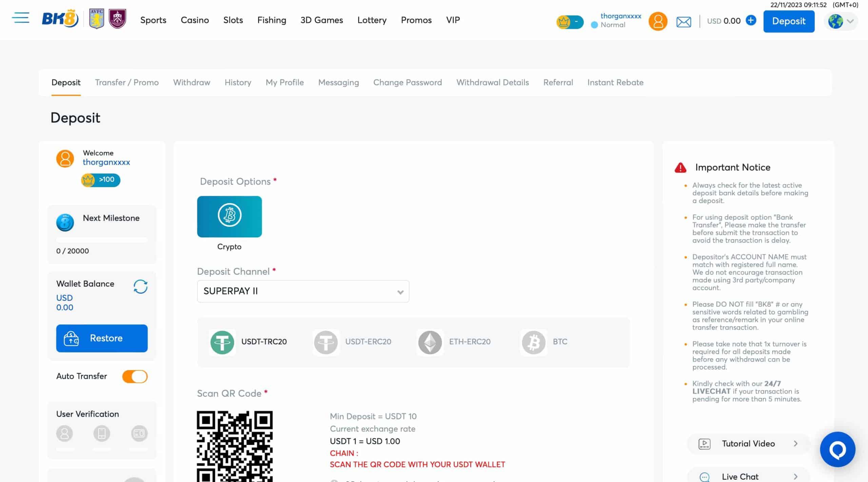Viewport: 868px width, 482px height.
Task: Click the phone verification icon
Action: 102,433
